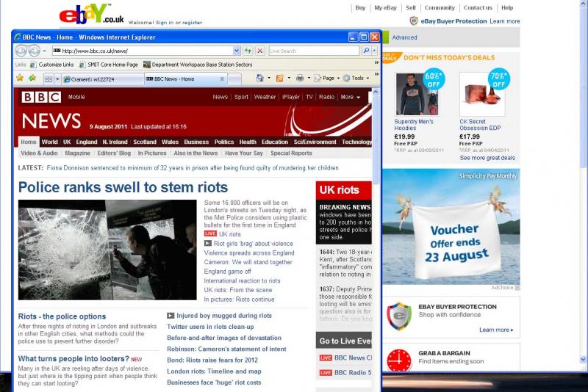Open SMIT Core Home Page favorite
The height and width of the screenshot is (392, 588).
[x=109, y=65]
